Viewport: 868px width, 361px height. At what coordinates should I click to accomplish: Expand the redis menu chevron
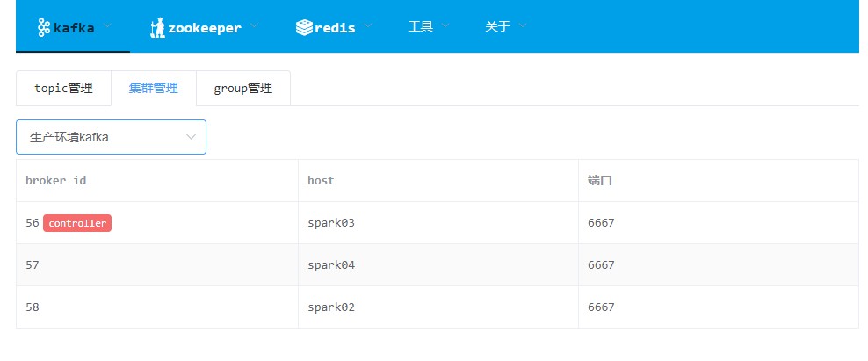click(367, 25)
